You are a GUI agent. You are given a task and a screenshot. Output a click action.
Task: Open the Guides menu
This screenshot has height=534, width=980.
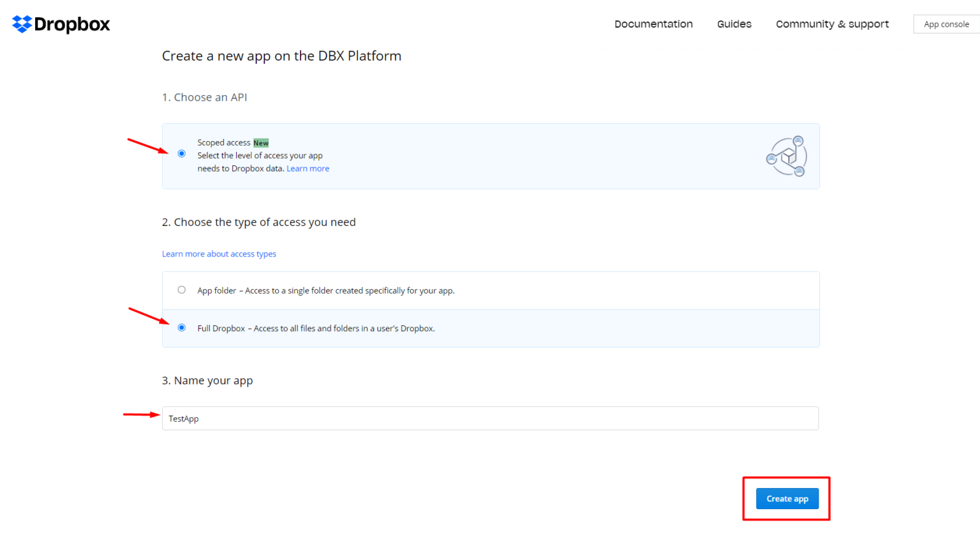[x=734, y=24]
